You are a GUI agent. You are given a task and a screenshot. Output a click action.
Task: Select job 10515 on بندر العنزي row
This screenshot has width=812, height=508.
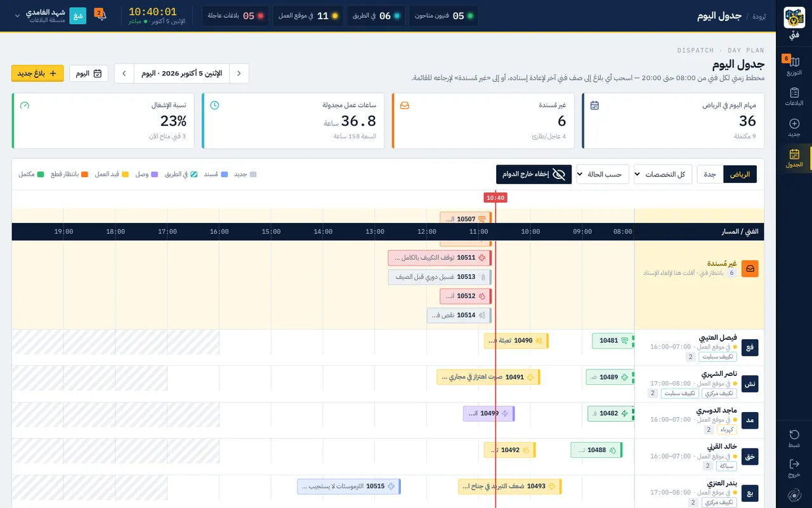(x=349, y=486)
